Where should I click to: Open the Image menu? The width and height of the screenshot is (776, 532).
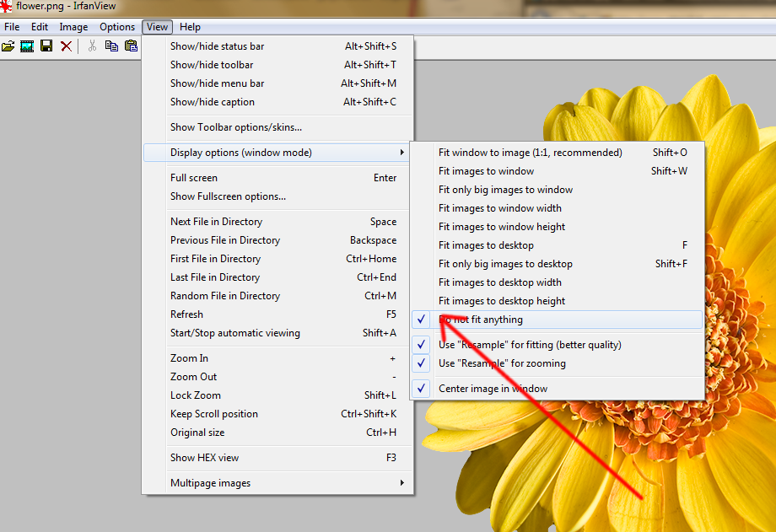(x=73, y=27)
